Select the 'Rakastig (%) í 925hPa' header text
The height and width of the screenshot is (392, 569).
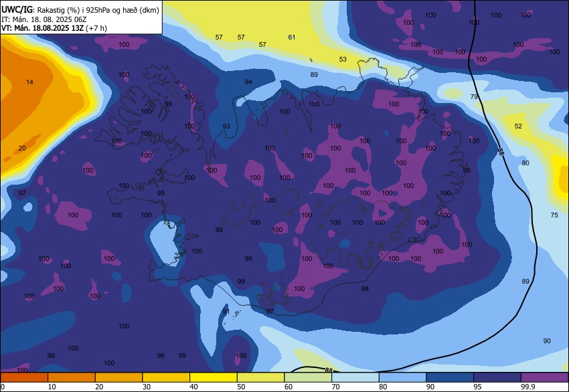click(x=76, y=10)
